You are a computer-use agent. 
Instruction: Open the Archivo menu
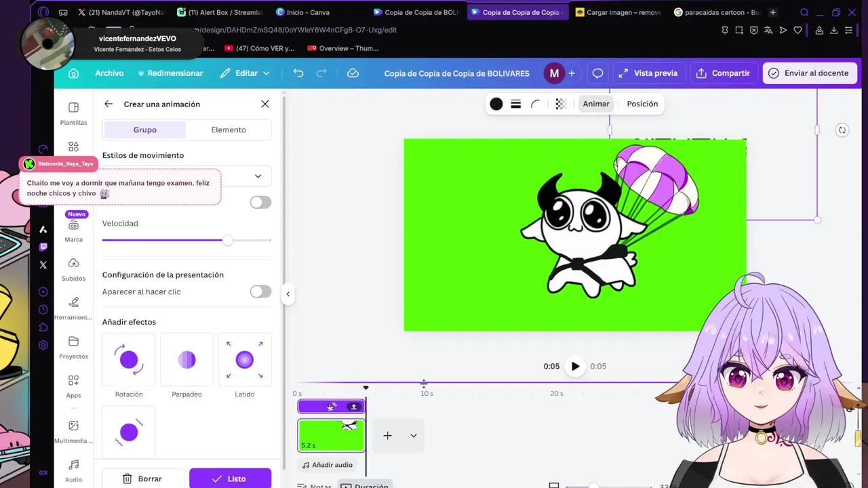[x=109, y=73]
